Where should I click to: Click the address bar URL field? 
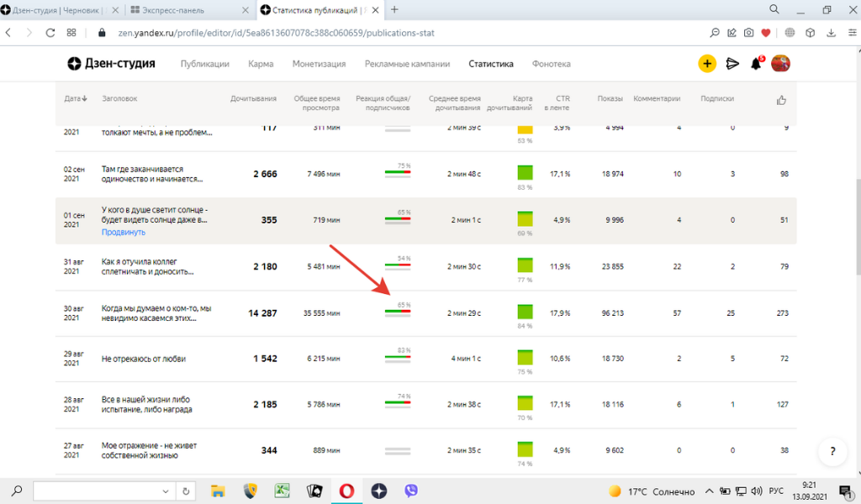pos(276,33)
